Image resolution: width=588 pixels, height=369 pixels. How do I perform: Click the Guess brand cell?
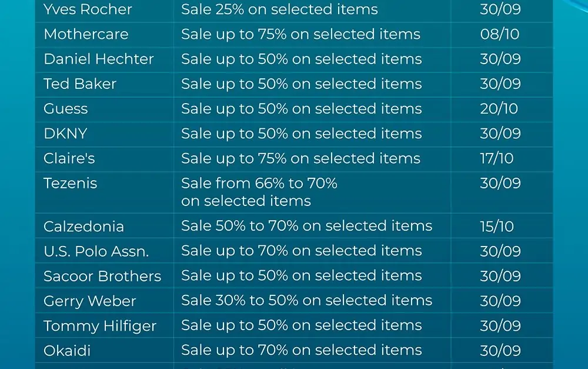coord(66,108)
